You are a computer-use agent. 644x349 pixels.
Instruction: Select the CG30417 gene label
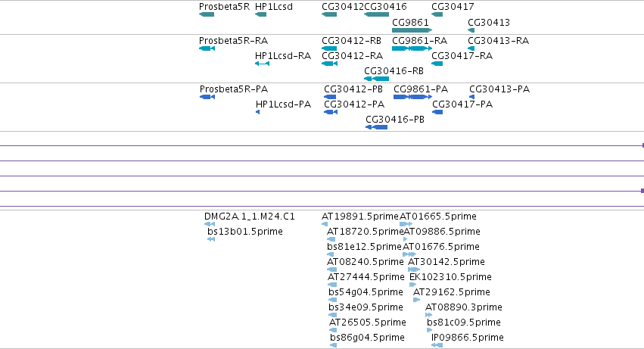click(x=453, y=7)
